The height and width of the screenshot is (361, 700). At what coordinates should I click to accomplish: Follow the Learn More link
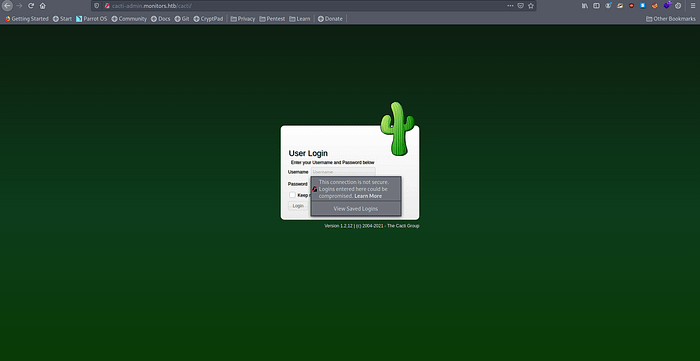(x=368, y=196)
